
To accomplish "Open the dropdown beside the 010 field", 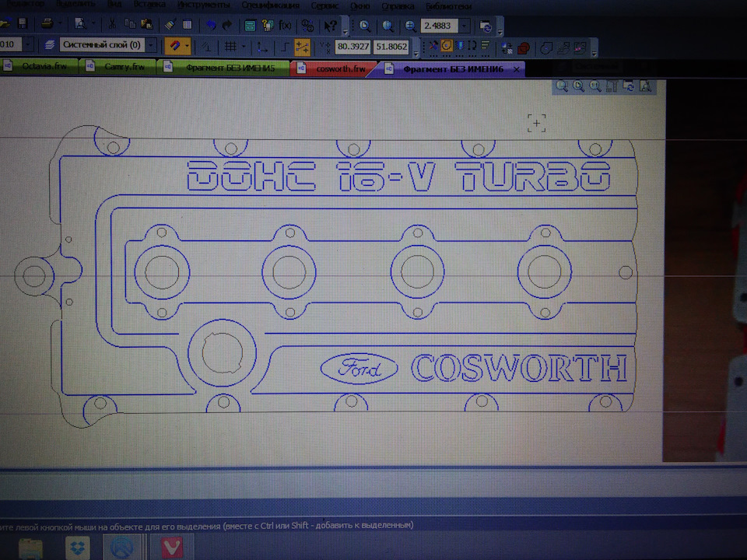I will coord(28,45).
